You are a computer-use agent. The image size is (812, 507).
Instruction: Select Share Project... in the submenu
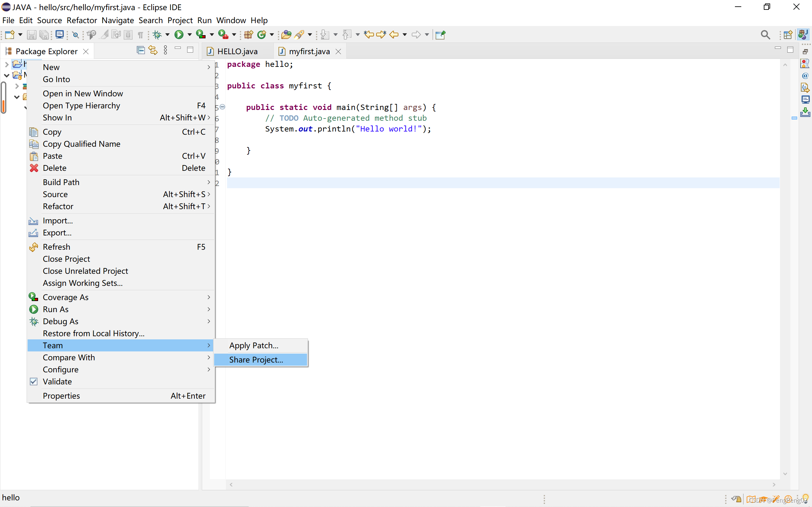256,359
